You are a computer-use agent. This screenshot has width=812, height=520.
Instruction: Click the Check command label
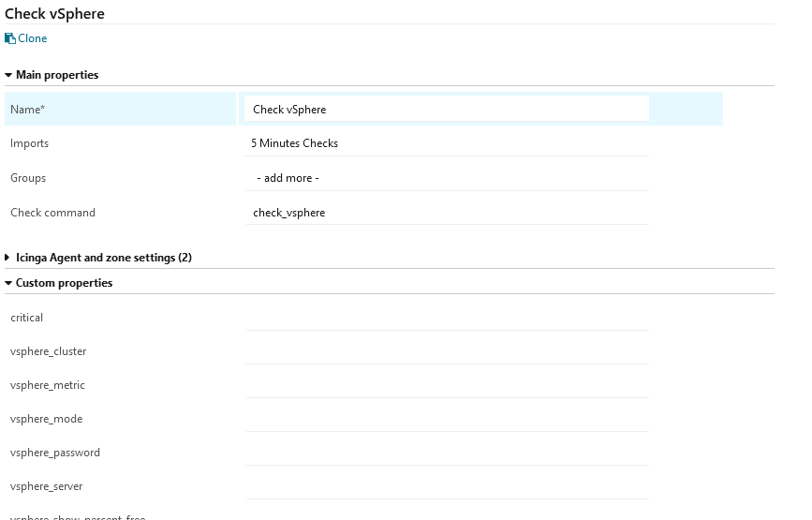52,213
